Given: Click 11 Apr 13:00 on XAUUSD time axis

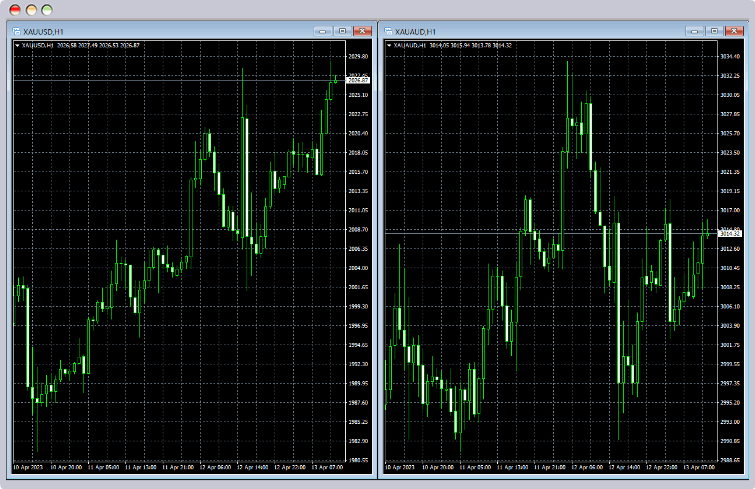Looking at the screenshot, I should coord(141,467).
